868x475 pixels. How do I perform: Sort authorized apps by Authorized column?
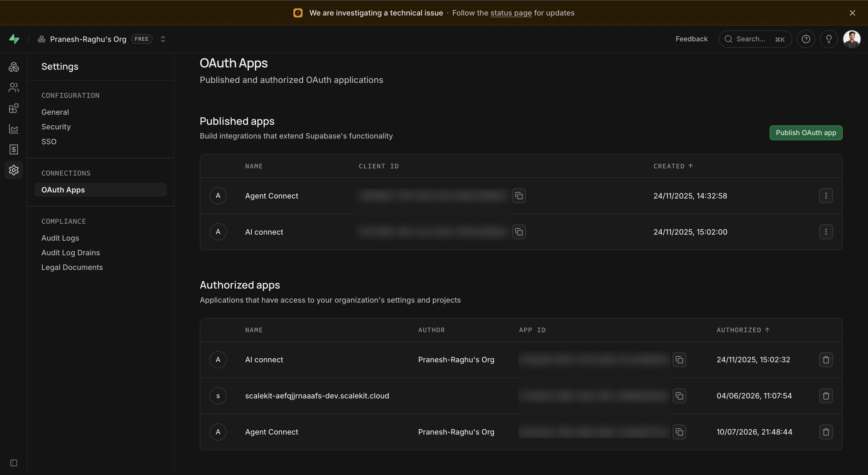pos(743,330)
